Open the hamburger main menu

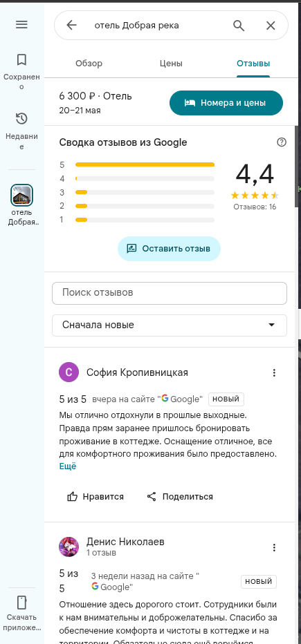pyautogui.click(x=21, y=25)
